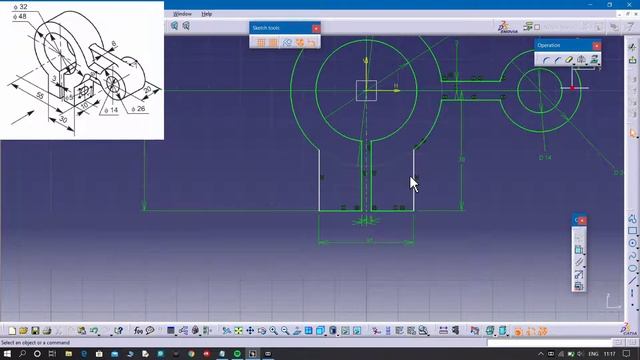
Task: Select the Mirror tool in Operation toolbar
Action: click(x=581, y=60)
